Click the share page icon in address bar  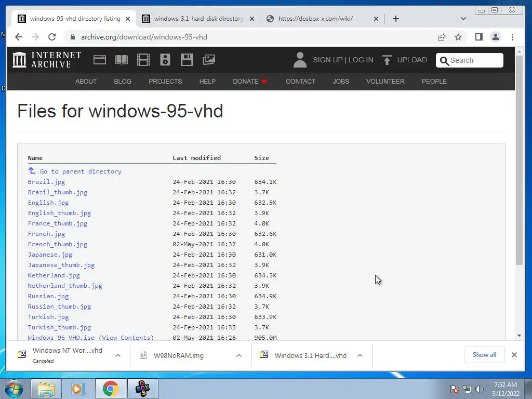click(x=442, y=37)
